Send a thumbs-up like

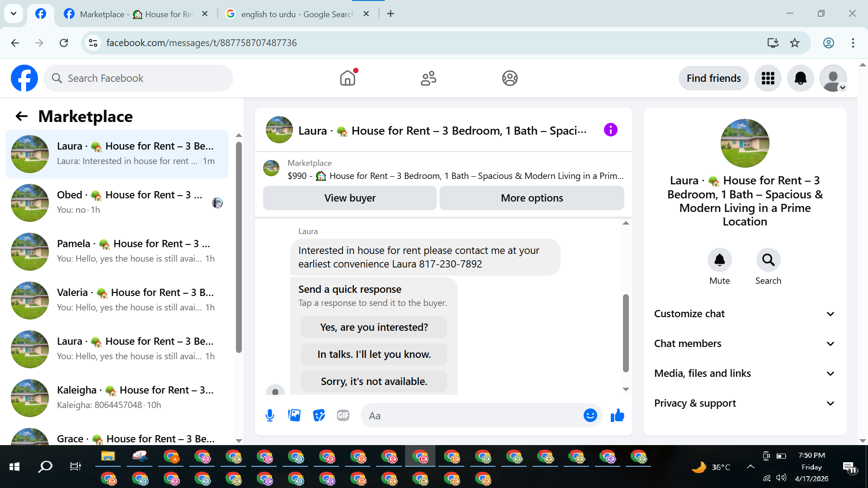point(617,415)
